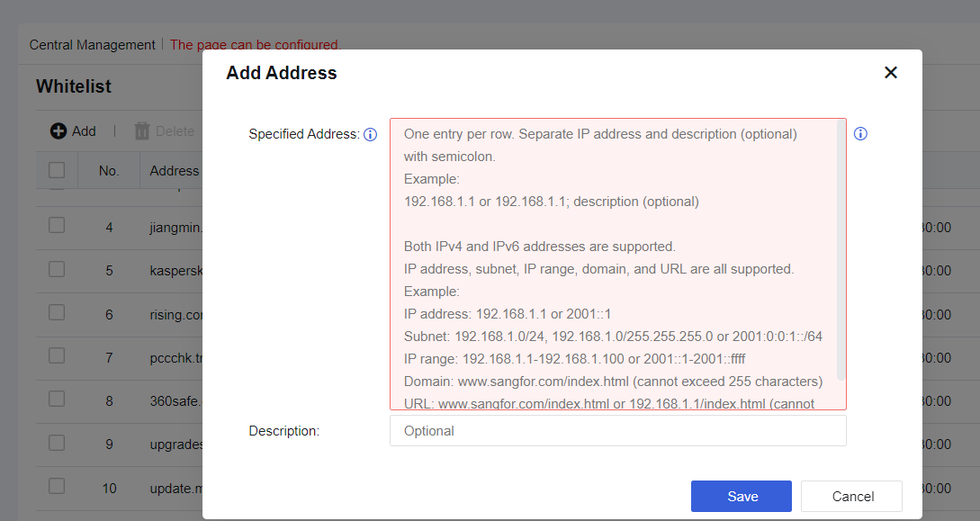Click the Save button

pyautogui.click(x=742, y=496)
